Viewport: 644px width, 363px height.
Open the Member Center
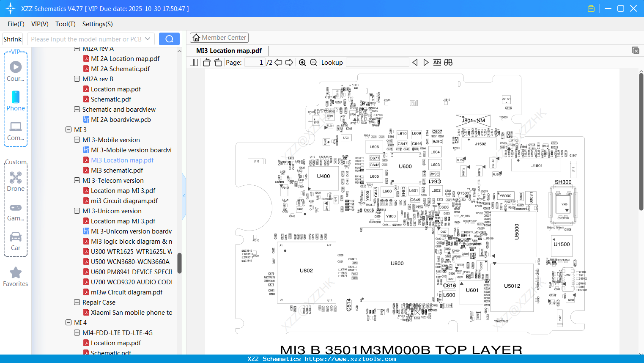219,38
